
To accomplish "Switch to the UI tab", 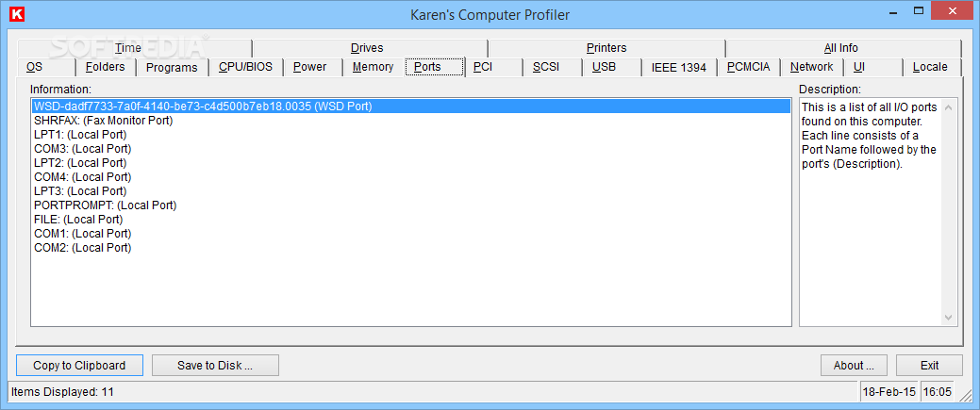I will (x=873, y=67).
